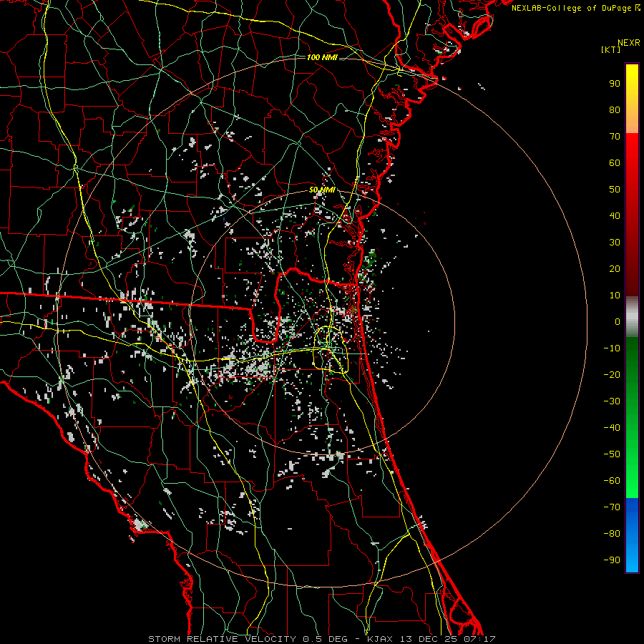Select the 30 value on velocity scale

(615, 243)
